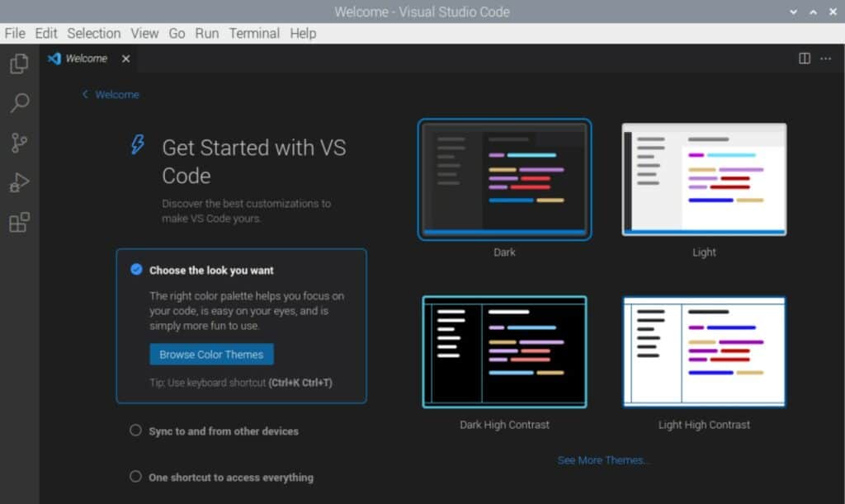The width and height of the screenshot is (845, 504).
Task: Open the Extensions view icon
Action: point(20,222)
